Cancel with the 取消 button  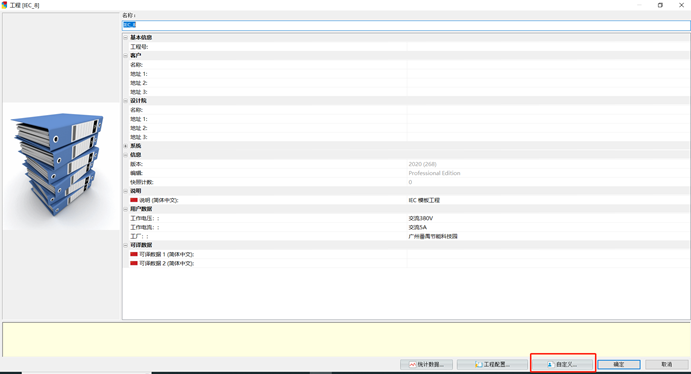click(667, 364)
